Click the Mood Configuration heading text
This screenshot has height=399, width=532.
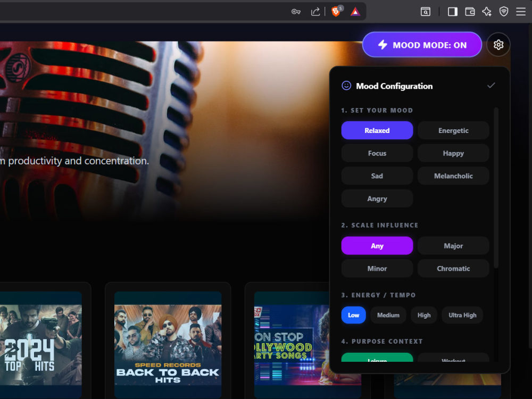coord(394,86)
